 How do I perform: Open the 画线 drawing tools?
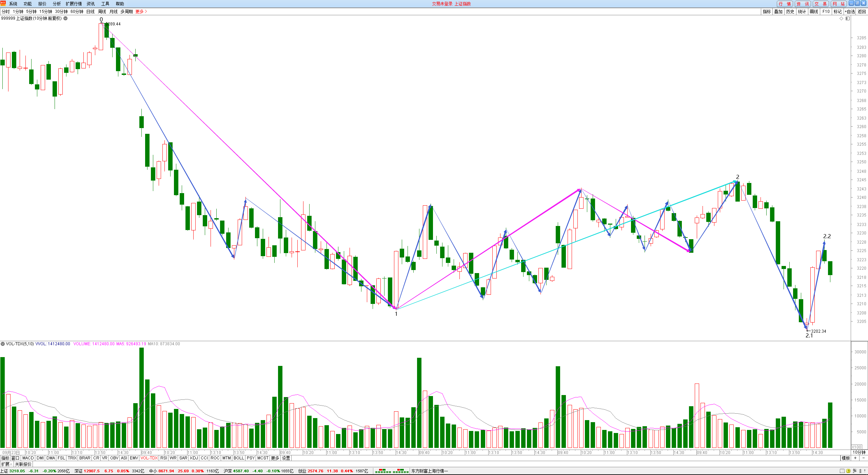[814, 12]
